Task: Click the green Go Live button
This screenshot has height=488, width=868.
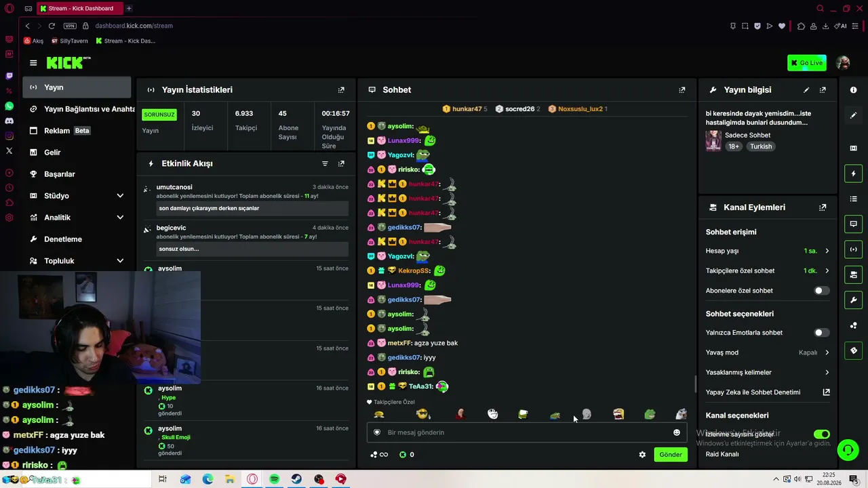Action: pyautogui.click(x=807, y=63)
